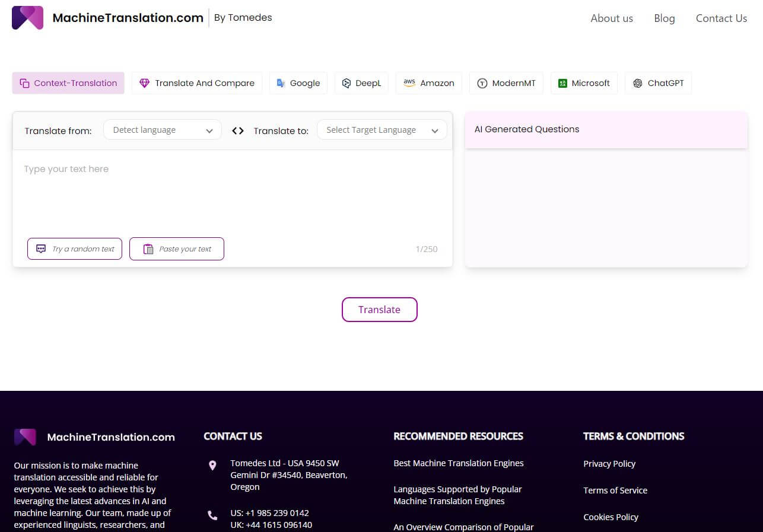This screenshot has height=532, width=763.
Task: Select the ModernMT engine tab
Action: pos(506,83)
